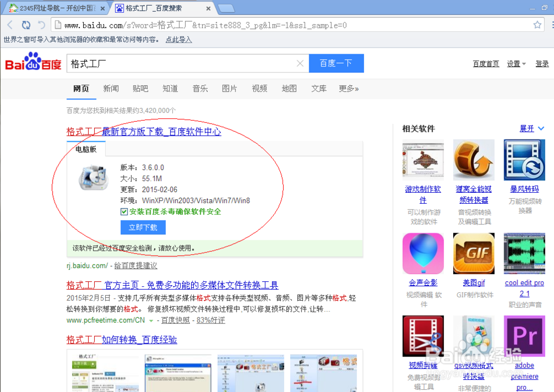This screenshot has width=554, height=392.
Task: Open qsv视频格式转换器 icon
Action: tap(474, 336)
